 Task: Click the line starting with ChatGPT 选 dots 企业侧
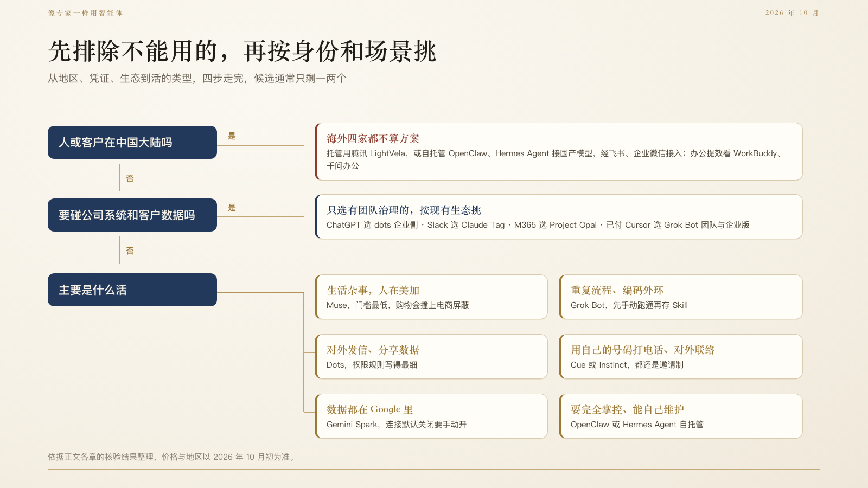(x=538, y=225)
